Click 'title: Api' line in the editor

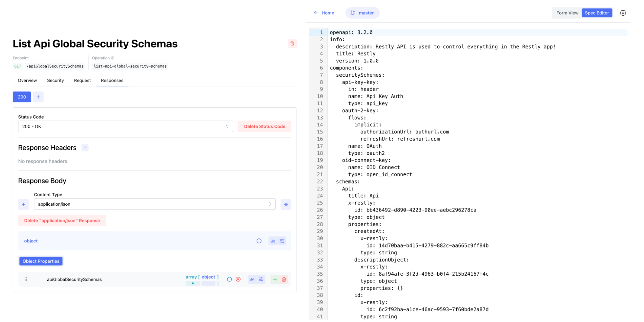click(363, 196)
